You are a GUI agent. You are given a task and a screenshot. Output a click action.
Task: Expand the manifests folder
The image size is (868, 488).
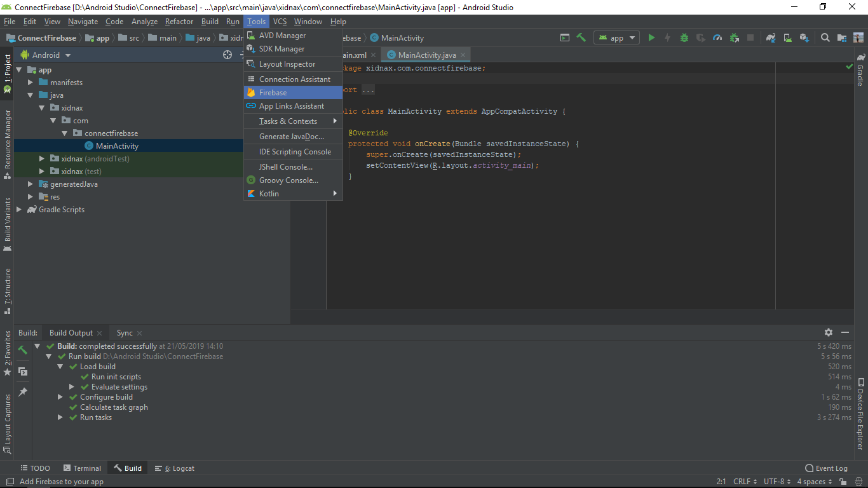[x=30, y=83]
